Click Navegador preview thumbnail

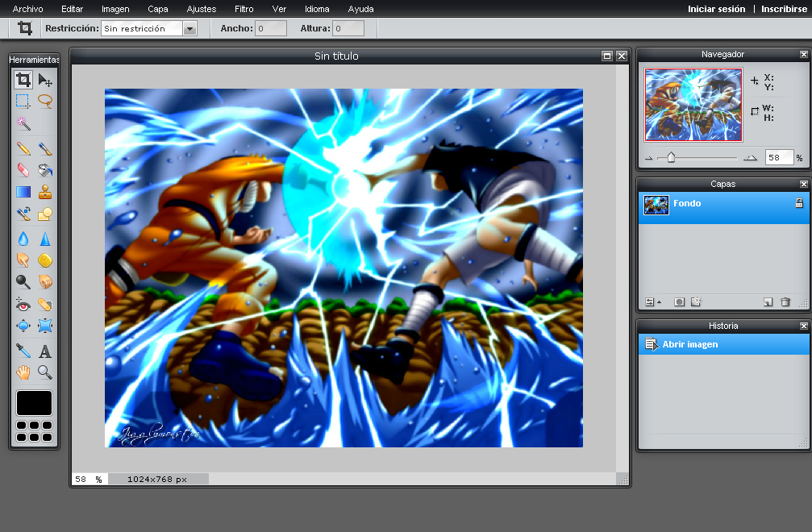[x=693, y=105]
